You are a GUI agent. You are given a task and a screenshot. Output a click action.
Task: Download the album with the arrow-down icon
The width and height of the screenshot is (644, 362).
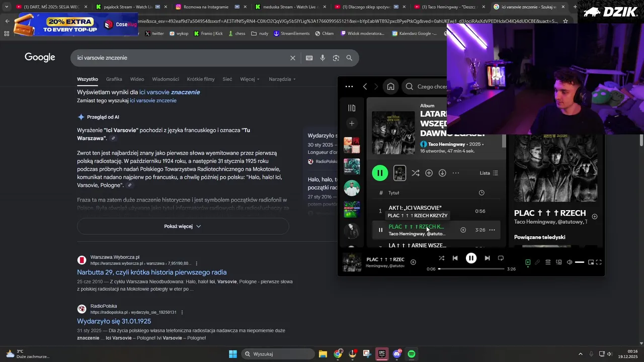[442, 173]
